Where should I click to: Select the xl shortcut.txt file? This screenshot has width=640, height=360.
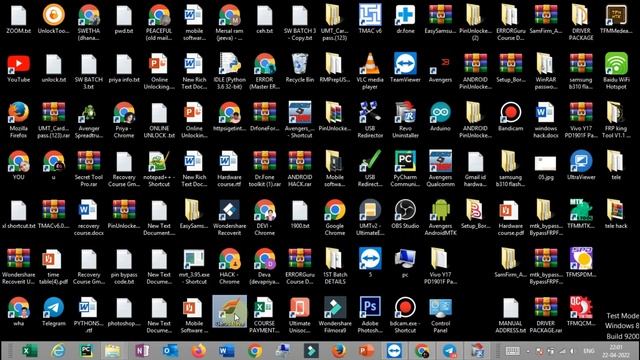(x=18, y=214)
